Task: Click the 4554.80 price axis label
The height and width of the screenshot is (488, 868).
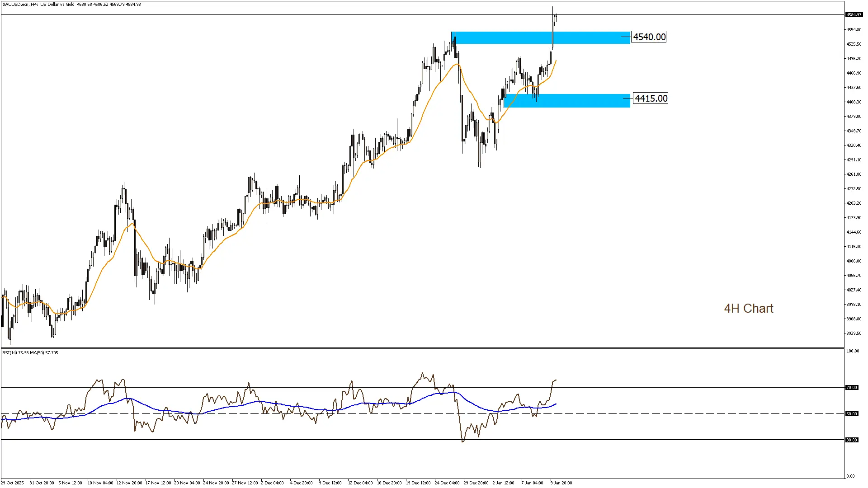Action: [854, 30]
